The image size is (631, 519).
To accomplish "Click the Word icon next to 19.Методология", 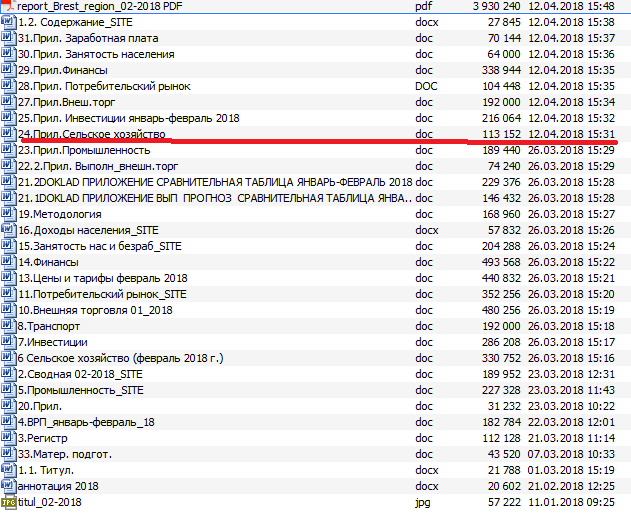I will pyautogui.click(x=8, y=214).
